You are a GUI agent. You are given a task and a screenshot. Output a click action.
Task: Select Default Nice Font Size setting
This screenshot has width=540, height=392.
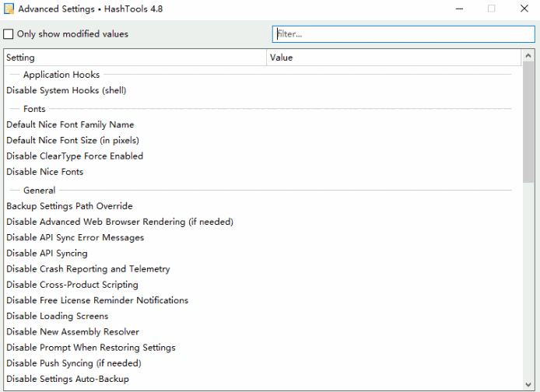72,140
